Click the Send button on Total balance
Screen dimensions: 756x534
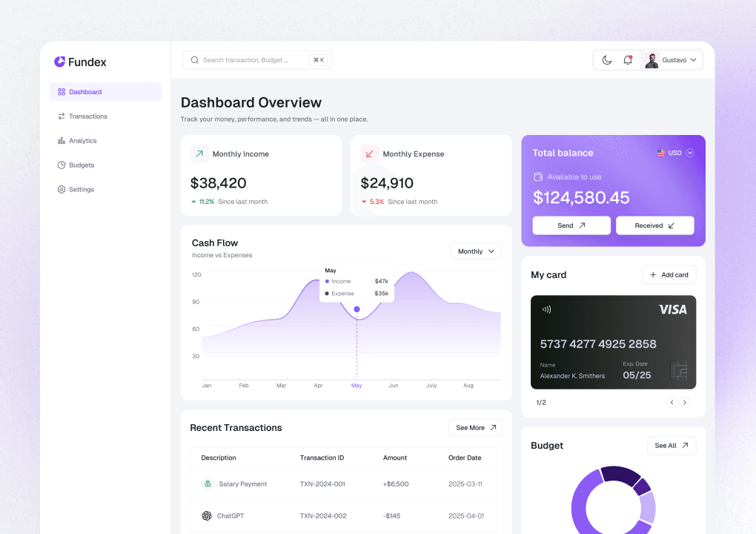pos(571,225)
